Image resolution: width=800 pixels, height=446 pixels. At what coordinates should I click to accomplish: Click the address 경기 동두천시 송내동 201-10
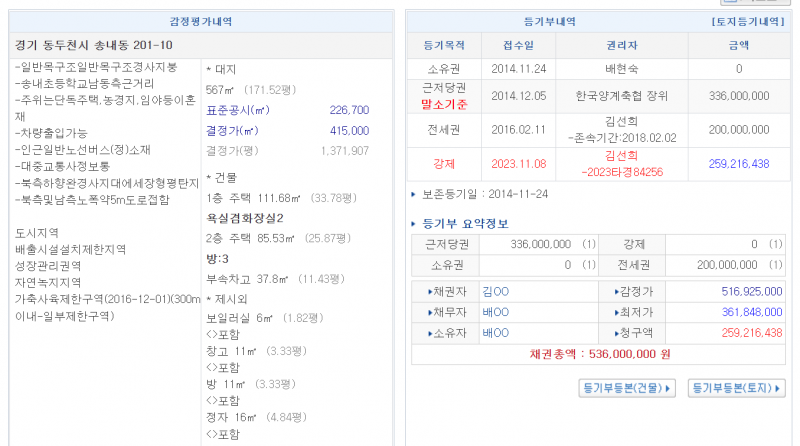95,45
